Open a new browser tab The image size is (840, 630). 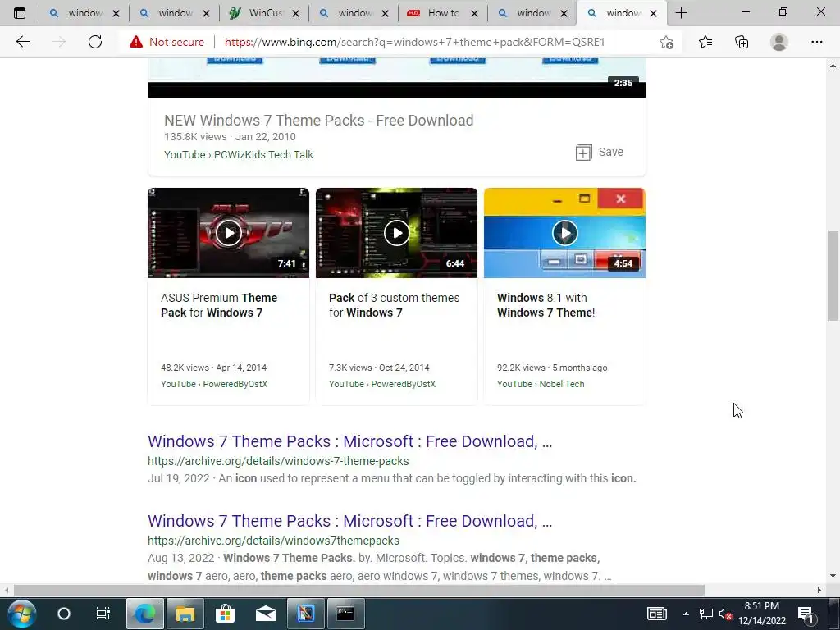[x=681, y=13]
